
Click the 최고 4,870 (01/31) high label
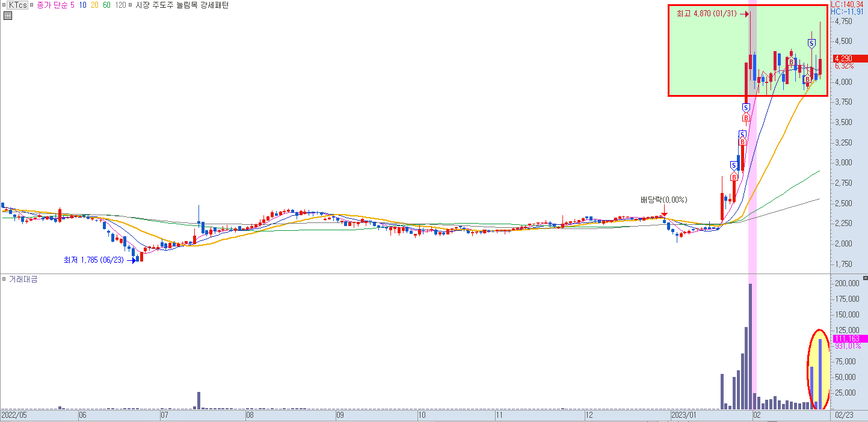[x=707, y=13]
